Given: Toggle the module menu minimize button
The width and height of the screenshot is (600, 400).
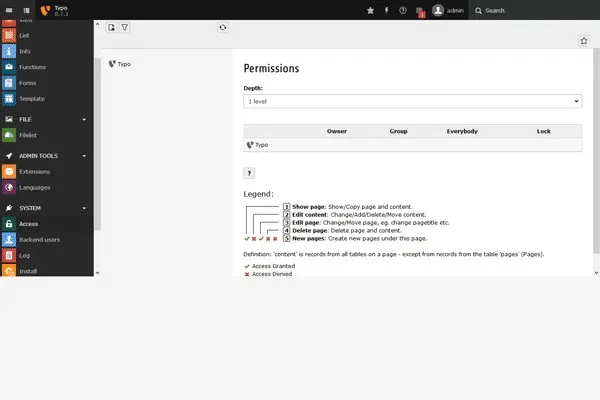Looking at the screenshot, I should coord(8,10).
